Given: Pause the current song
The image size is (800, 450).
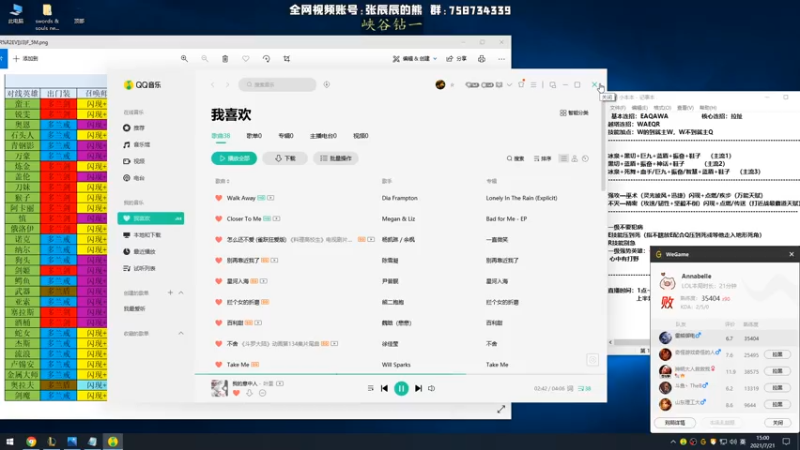Looking at the screenshot, I should 401,388.
